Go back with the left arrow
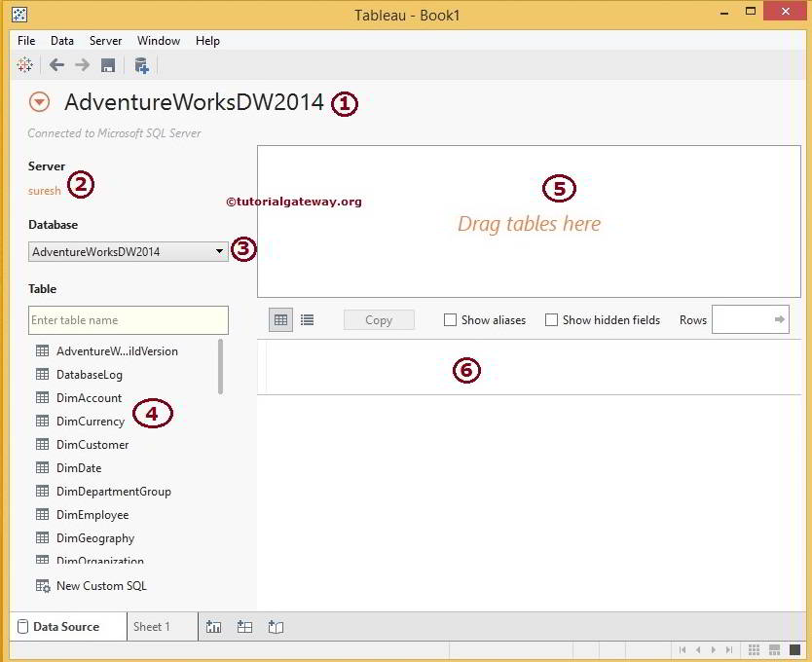The height and width of the screenshot is (662, 812). 56,65
